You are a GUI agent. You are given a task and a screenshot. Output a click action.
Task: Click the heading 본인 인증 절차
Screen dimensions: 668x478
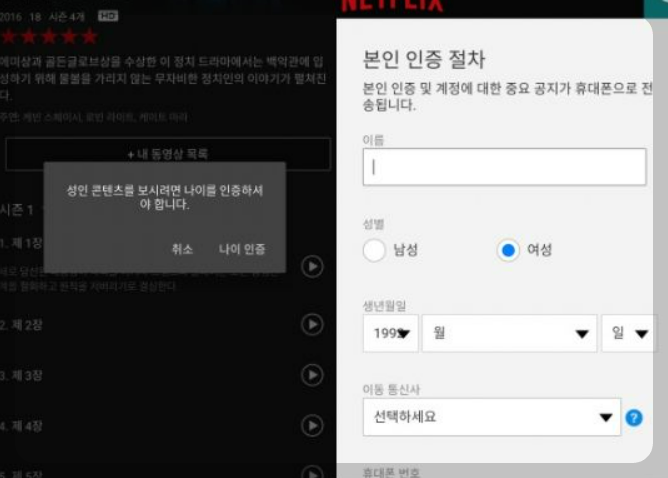[x=424, y=59]
